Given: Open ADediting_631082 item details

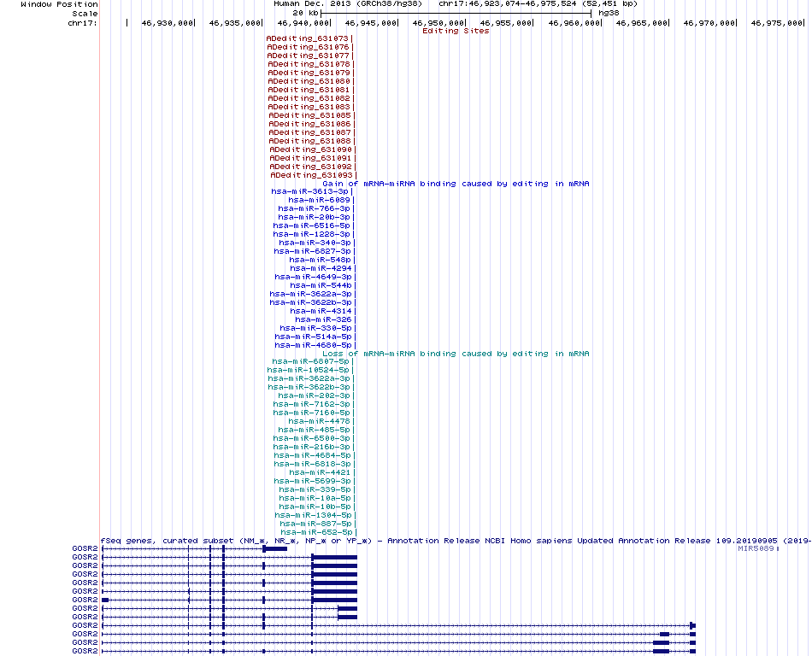Looking at the screenshot, I should point(309,98).
